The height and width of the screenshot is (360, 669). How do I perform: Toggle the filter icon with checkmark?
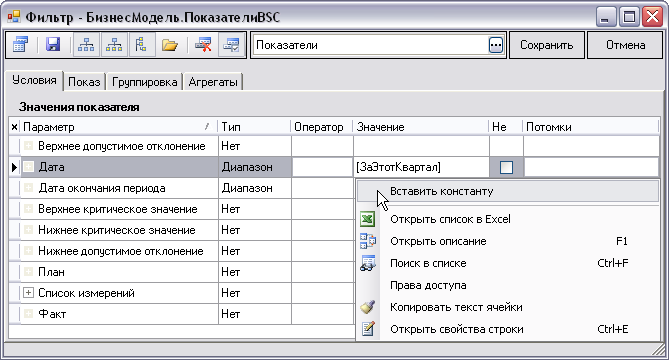pyautogui.click(x=232, y=45)
